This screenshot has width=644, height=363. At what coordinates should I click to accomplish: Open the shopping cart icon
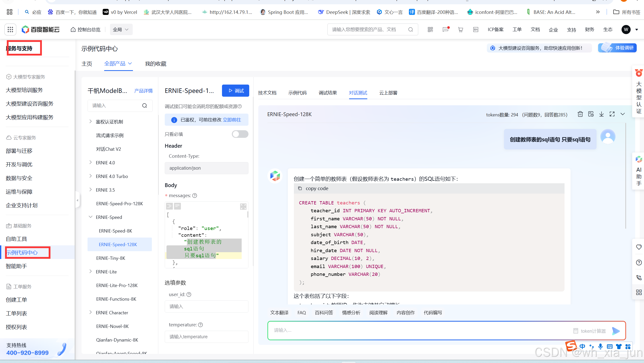point(461,30)
